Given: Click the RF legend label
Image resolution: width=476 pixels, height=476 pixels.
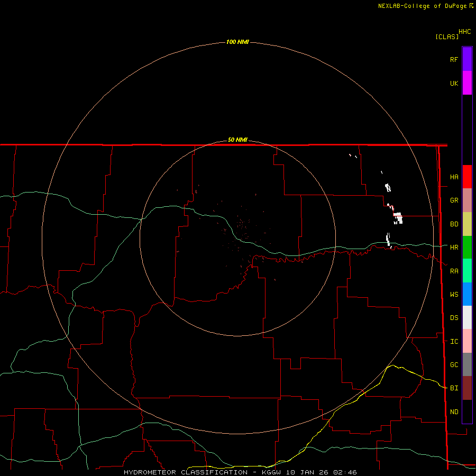Looking at the screenshot, I should (454, 59).
